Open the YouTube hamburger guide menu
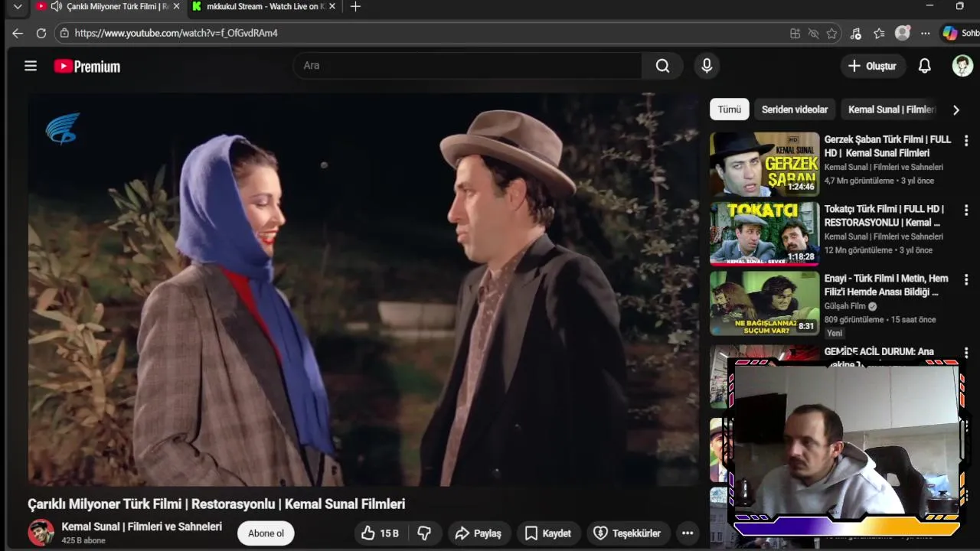Viewport: 980px width, 551px height. click(x=31, y=66)
